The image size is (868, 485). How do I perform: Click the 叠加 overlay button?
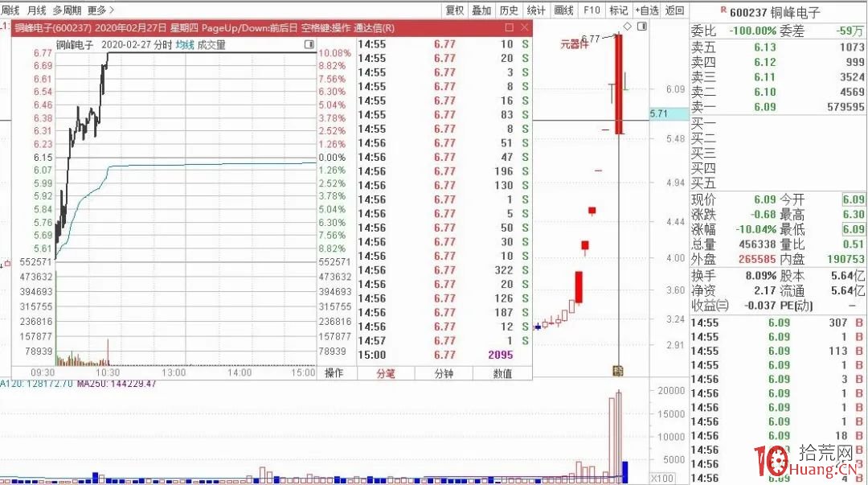pos(481,10)
